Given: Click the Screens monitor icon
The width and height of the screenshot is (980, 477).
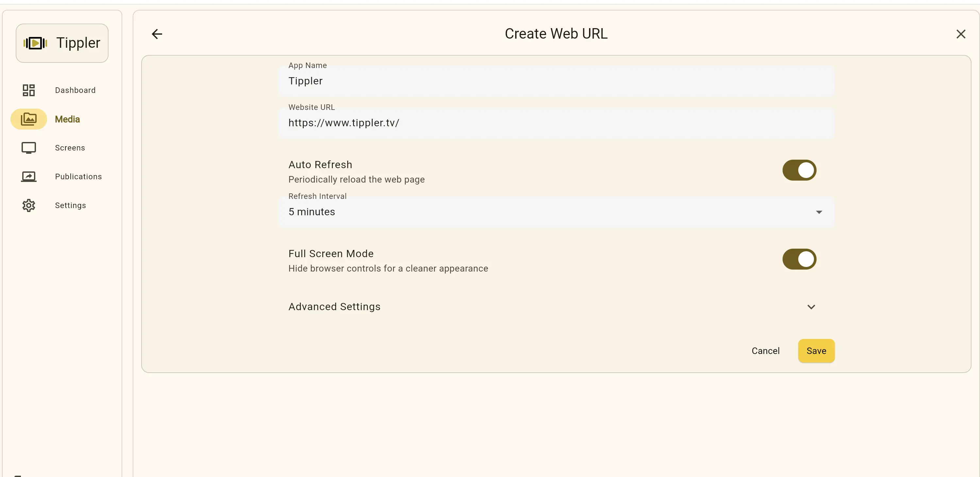Looking at the screenshot, I should point(28,148).
